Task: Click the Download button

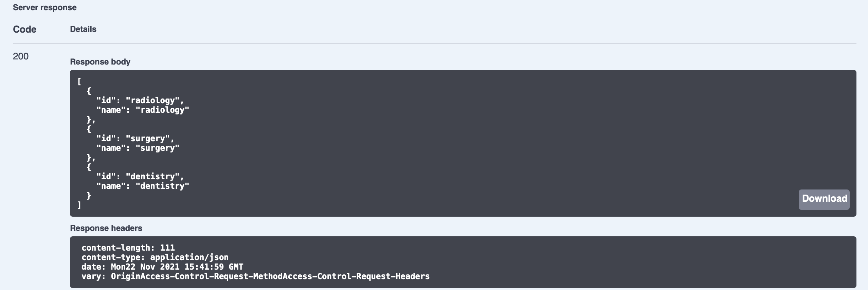Action: [824, 199]
